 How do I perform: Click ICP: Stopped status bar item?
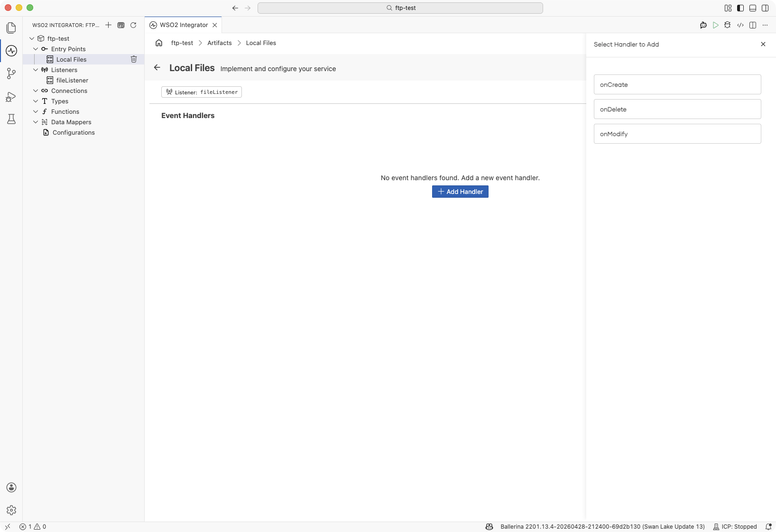tap(735, 527)
